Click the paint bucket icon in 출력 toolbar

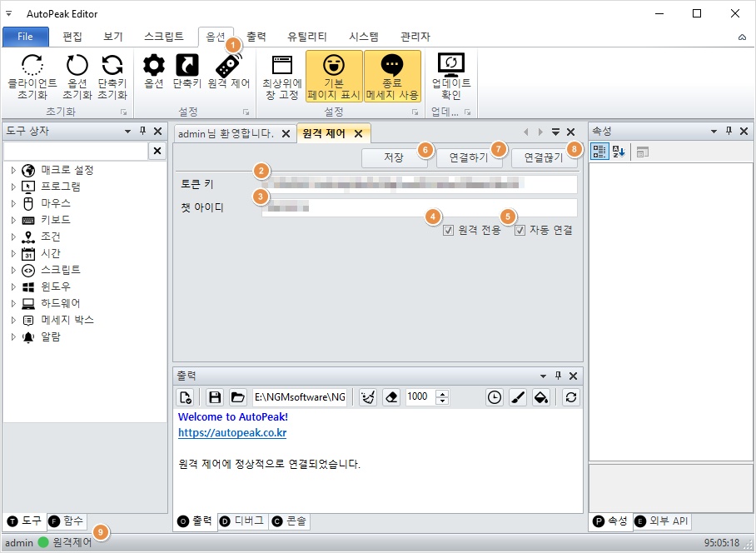tap(541, 397)
